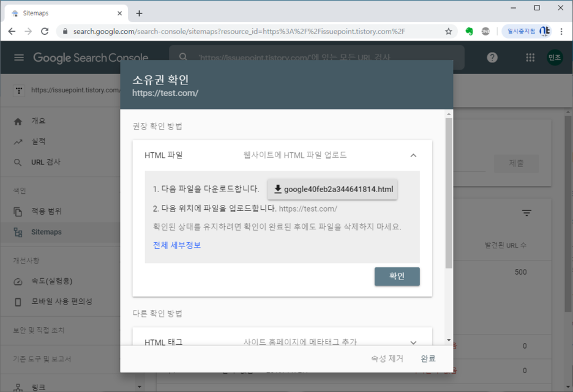The height and width of the screenshot is (392, 573).
Task: Click the 확인 verify button
Action: pyautogui.click(x=397, y=276)
